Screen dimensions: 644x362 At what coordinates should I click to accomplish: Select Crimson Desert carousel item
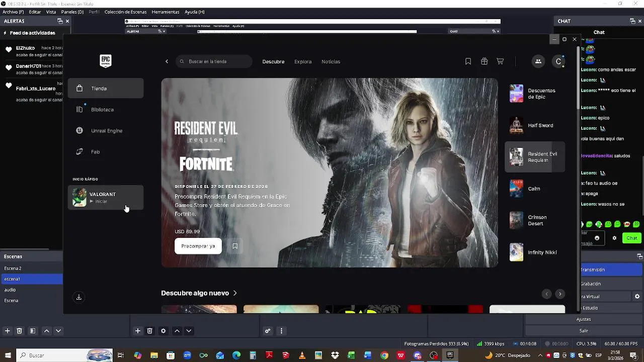point(535,220)
